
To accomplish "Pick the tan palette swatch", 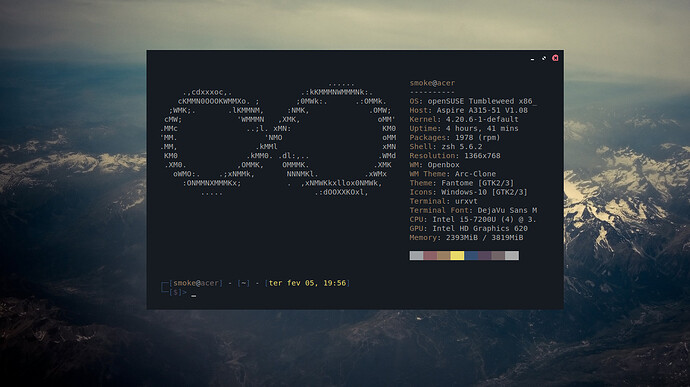I will (444, 256).
